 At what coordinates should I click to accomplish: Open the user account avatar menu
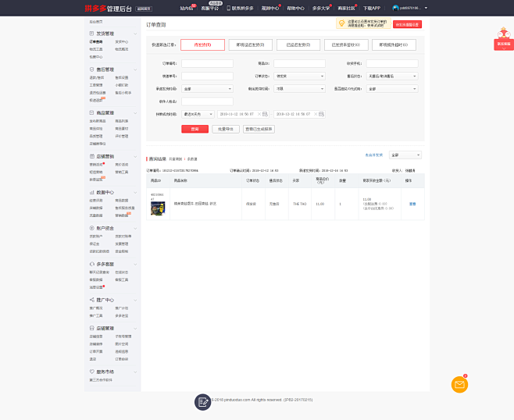coord(396,8)
